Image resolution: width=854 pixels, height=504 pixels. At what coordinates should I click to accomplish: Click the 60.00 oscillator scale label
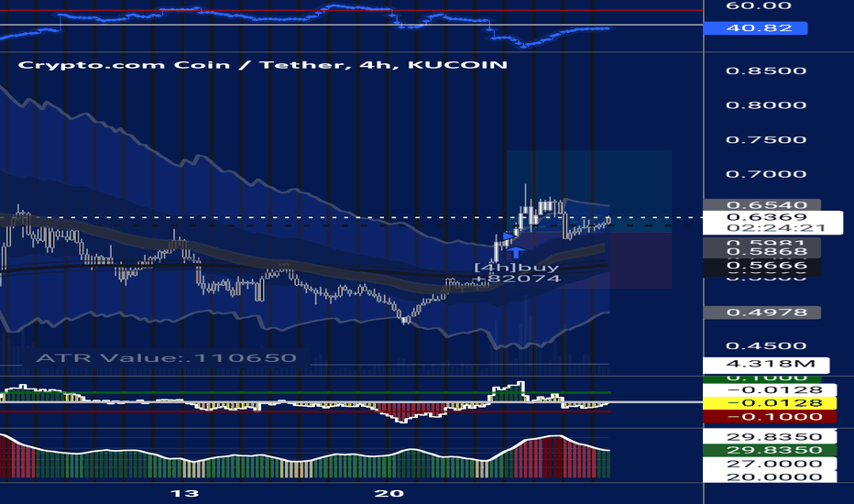tap(758, 6)
